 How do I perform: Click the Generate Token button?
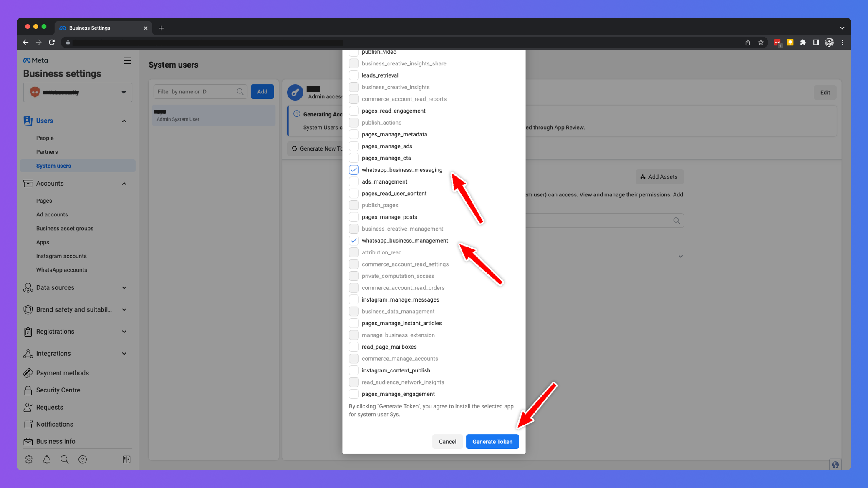coord(492,441)
